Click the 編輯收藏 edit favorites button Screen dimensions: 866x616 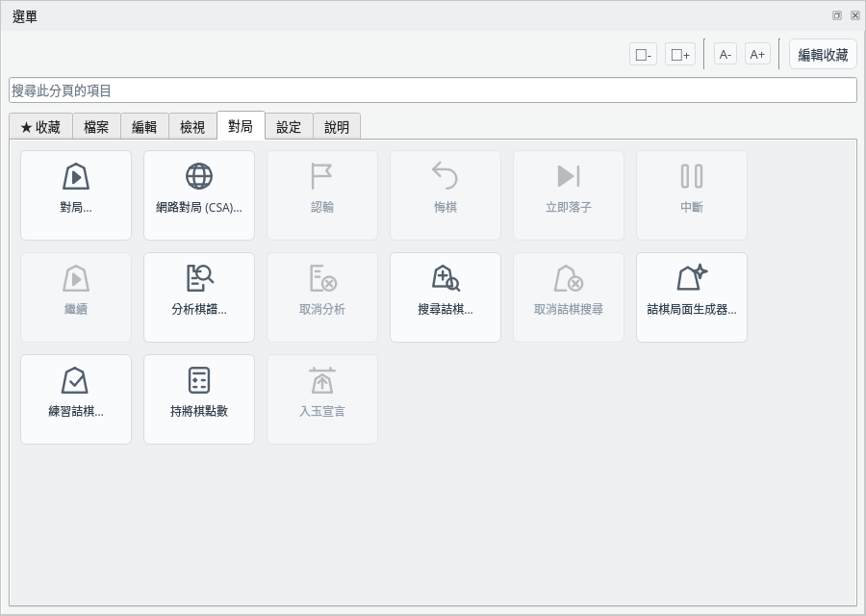tap(823, 54)
